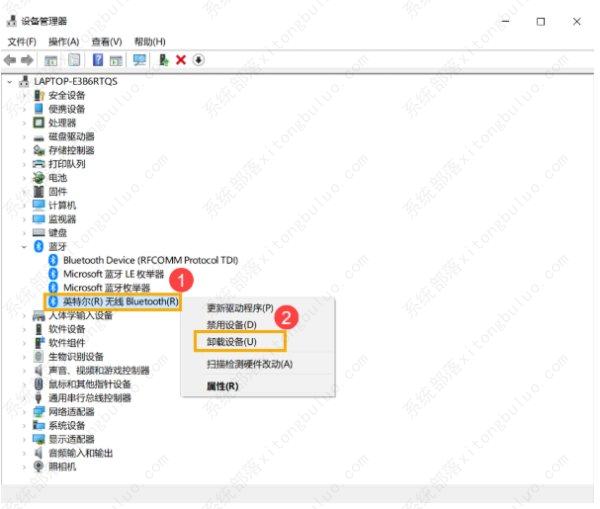
Task: Expand the 软件设备 category
Action: click(24, 329)
